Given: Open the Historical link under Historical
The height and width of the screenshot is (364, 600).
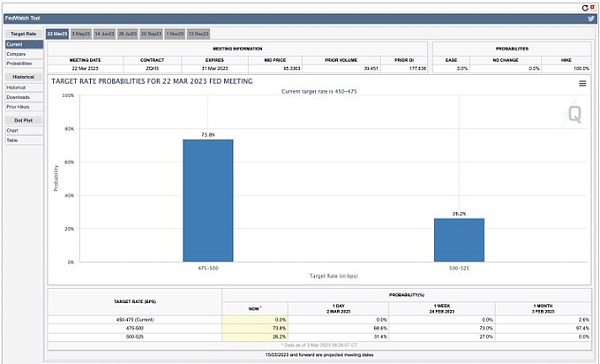Looking at the screenshot, I should pos(24,88).
